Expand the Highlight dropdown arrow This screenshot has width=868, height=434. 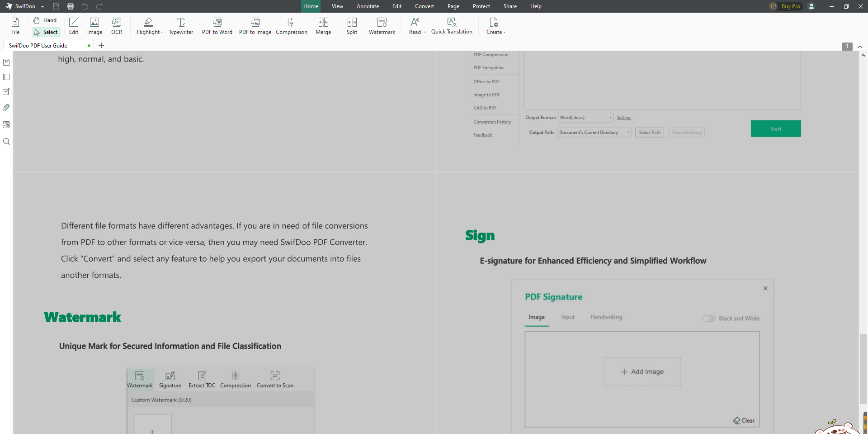click(162, 33)
